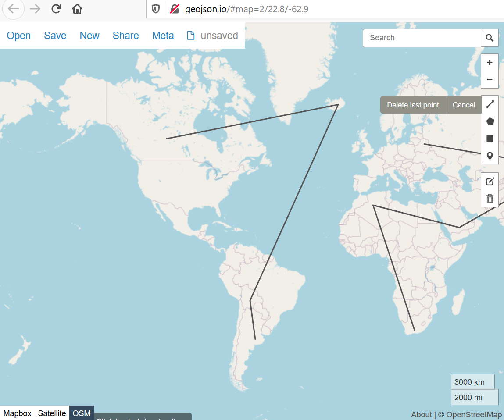The height and width of the screenshot is (420, 504).
Task: Select the draw rectangle tool
Action: [x=490, y=139]
